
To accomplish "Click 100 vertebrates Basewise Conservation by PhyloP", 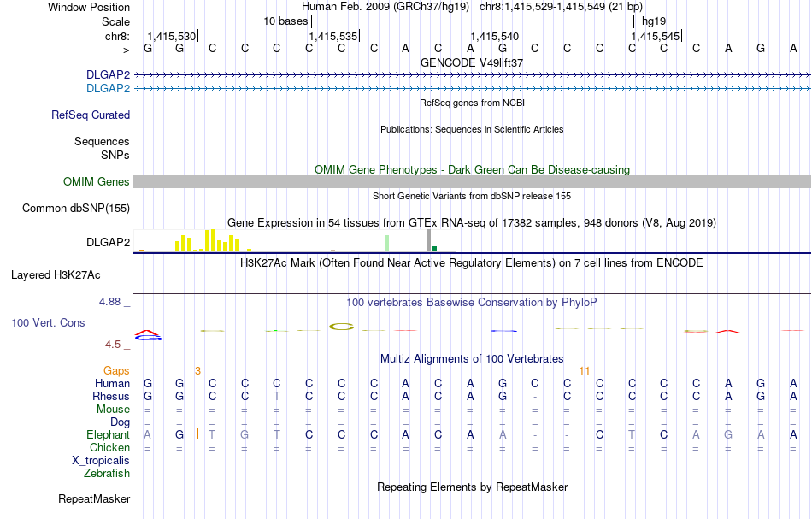I will (472, 303).
